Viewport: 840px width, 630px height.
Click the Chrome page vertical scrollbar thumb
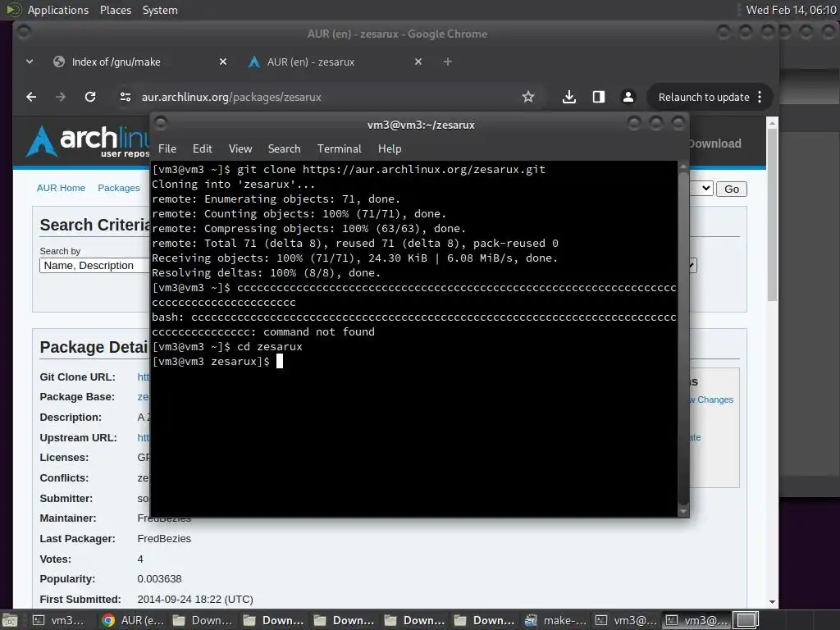click(x=772, y=214)
